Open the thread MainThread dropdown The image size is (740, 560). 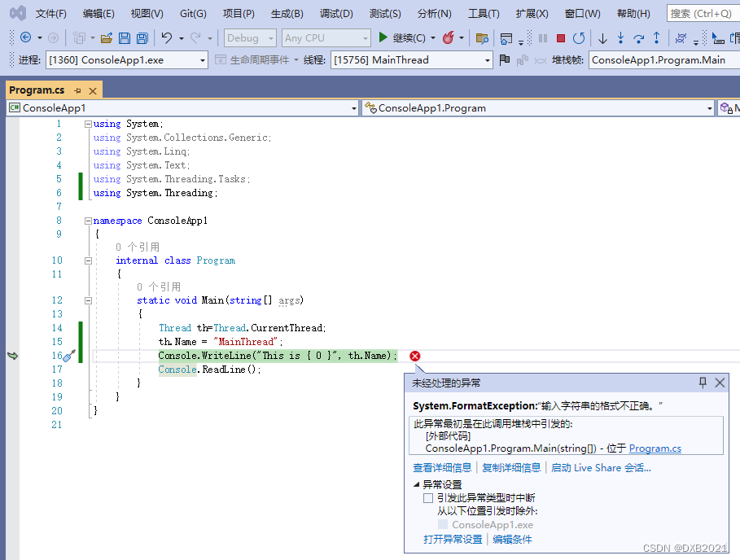pyautogui.click(x=488, y=60)
